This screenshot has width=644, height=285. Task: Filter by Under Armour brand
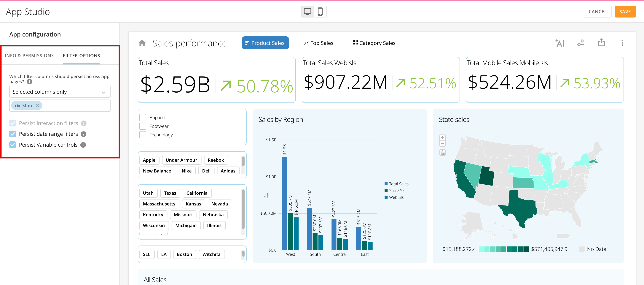[181, 160]
